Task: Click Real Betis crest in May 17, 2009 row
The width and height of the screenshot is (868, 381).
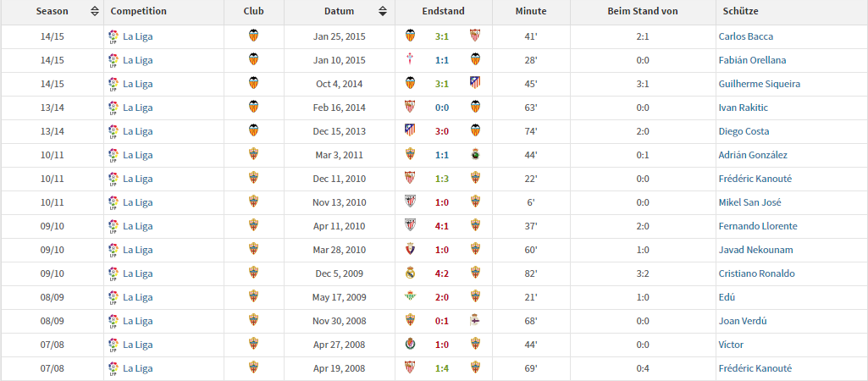Action: pyautogui.click(x=411, y=297)
